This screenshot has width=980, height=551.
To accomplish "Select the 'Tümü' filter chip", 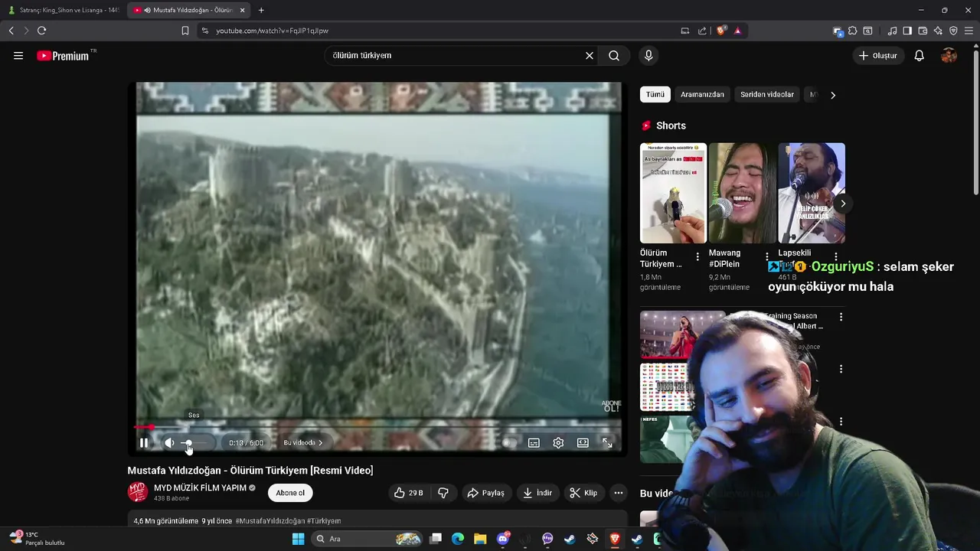I will (x=655, y=94).
